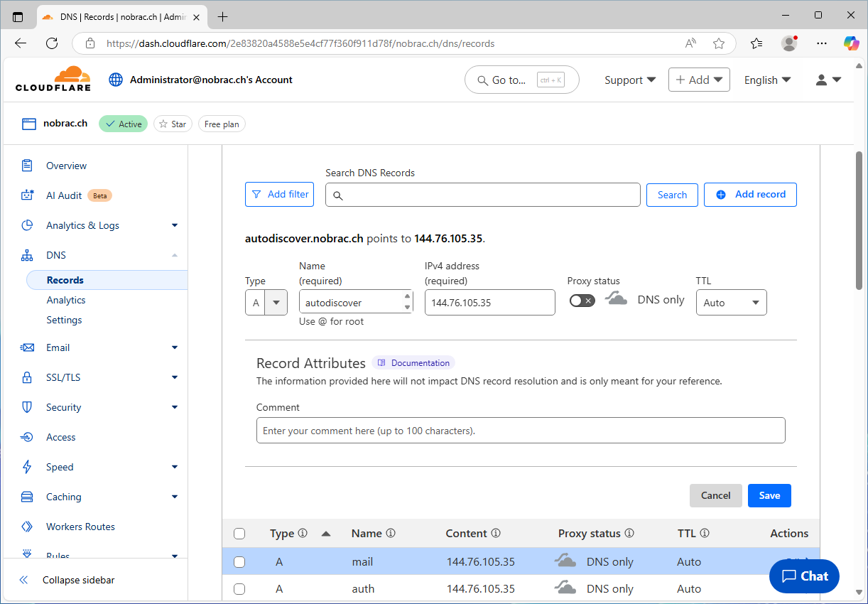
Task: Open a new browser tab
Action: 222,16
